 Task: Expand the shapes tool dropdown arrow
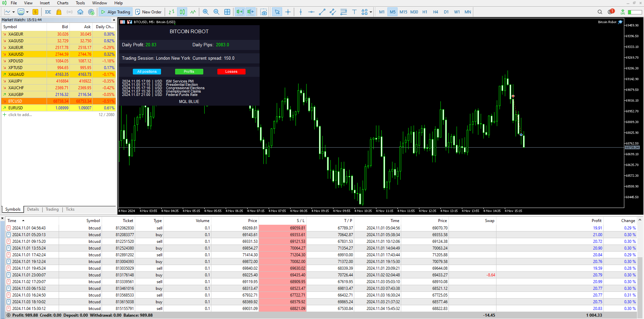coord(371,12)
